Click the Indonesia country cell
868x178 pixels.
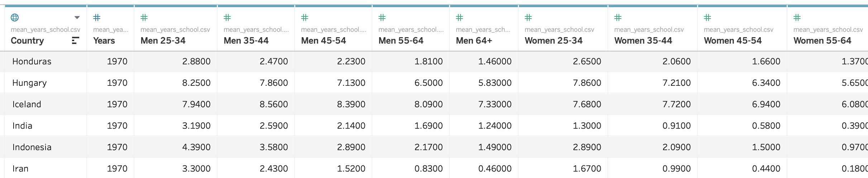(32, 147)
